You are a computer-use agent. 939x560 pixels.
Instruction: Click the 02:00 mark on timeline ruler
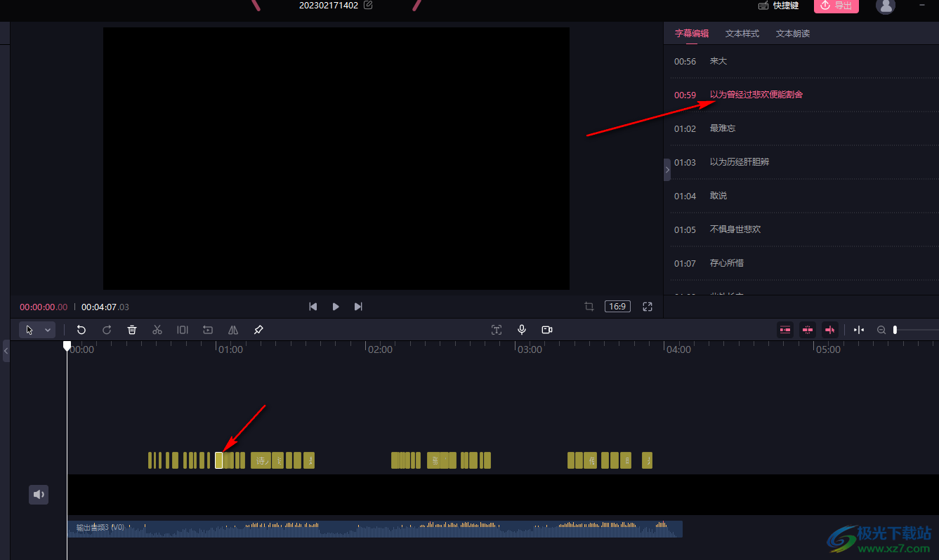(x=380, y=349)
